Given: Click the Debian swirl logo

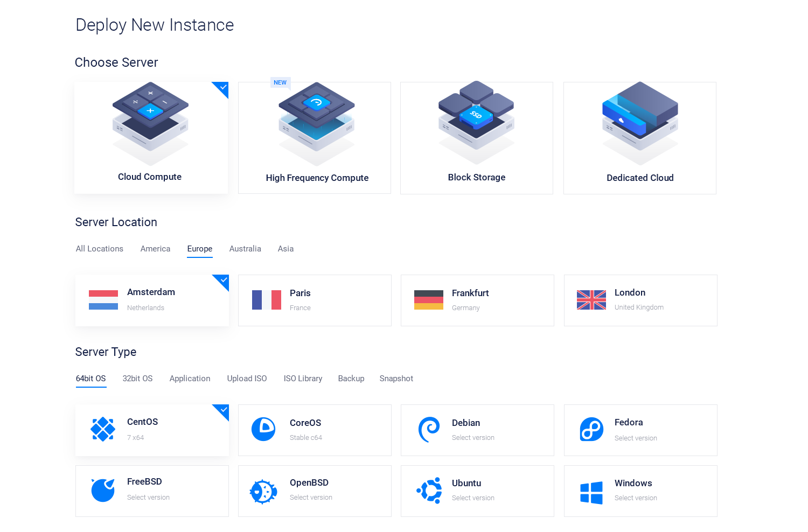Looking at the screenshot, I should [x=429, y=430].
